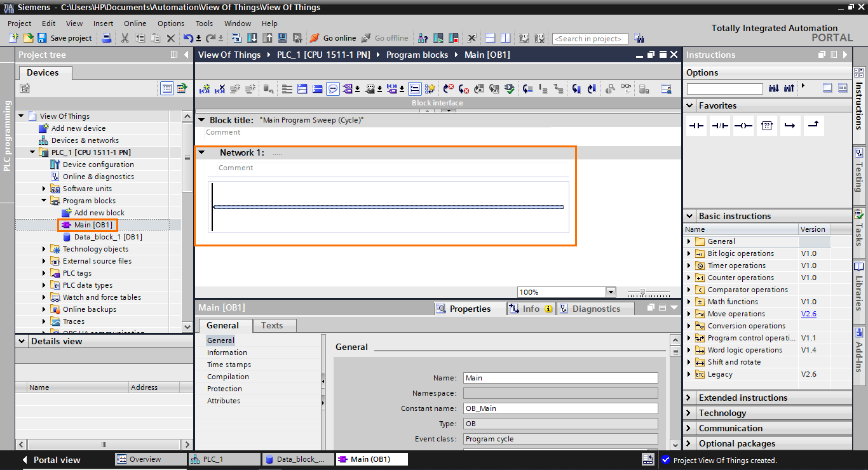868x470 pixels.
Task: Search downward in the Instructions catalog
Action: click(x=774, y=88)
